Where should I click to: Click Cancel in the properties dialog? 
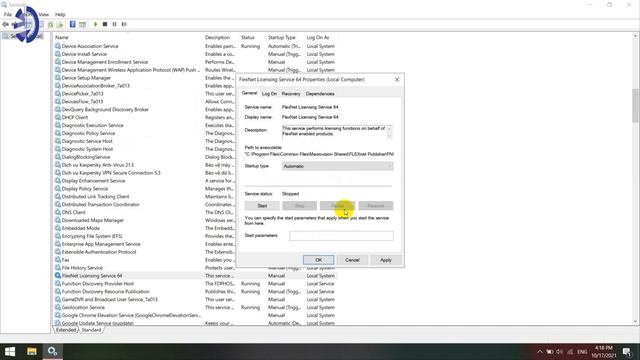tap(352, 260)
